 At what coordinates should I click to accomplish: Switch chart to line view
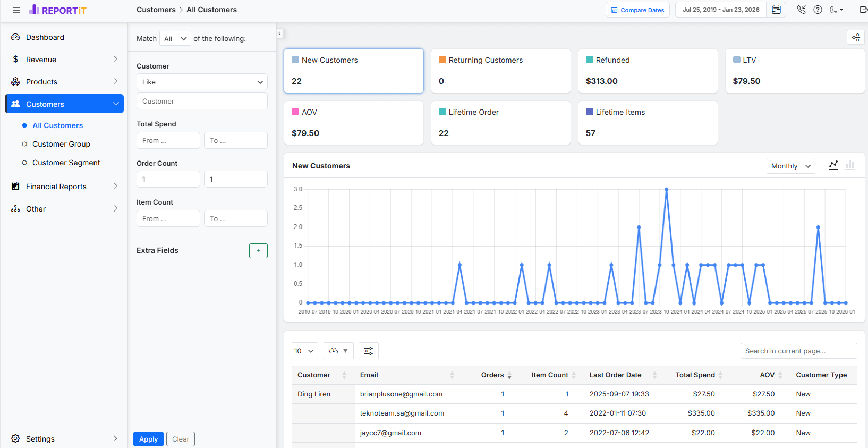click(x=833, y=165)
